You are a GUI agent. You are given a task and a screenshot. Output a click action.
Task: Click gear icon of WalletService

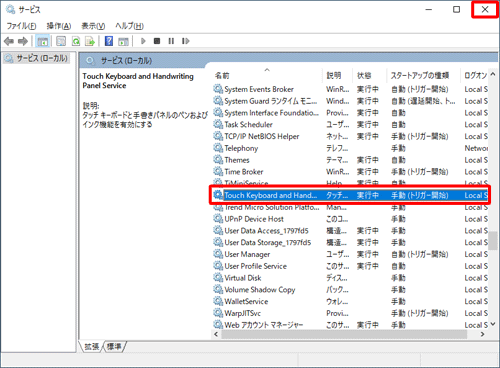[218, 301]
